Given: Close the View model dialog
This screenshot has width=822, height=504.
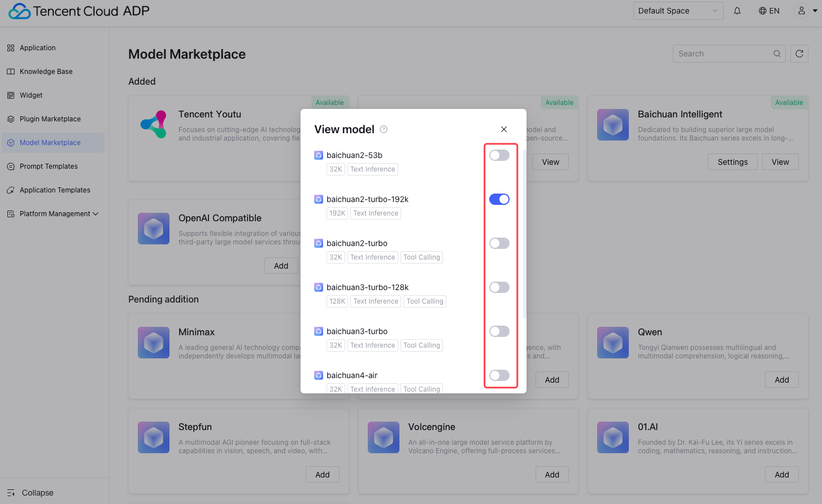Looking at the screenshot, I should click(504, 129).
